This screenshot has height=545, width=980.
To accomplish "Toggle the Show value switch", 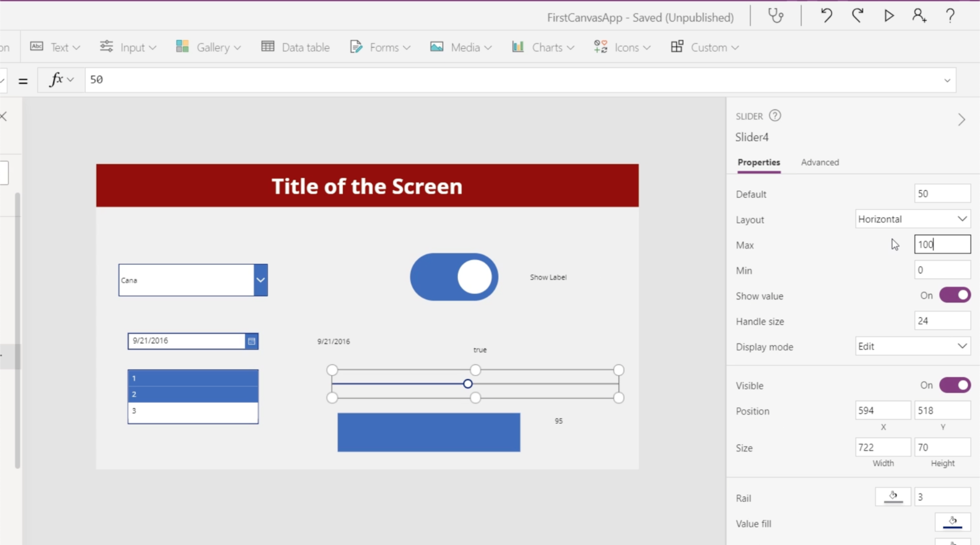I will (955, 295).
